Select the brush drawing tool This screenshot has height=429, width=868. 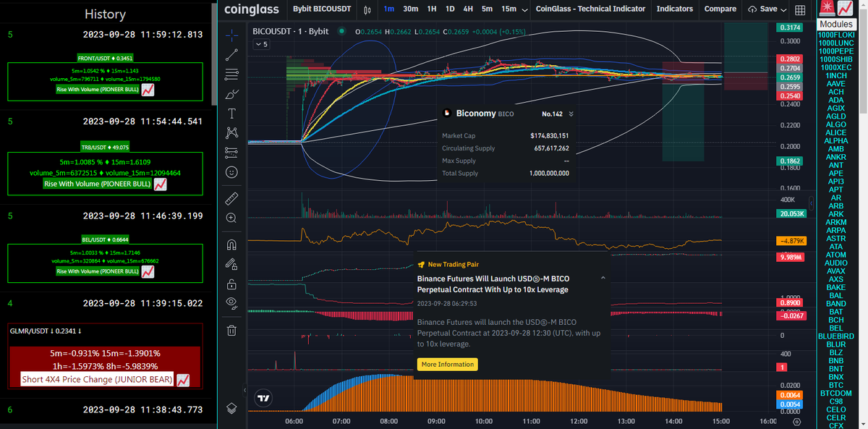231,93
